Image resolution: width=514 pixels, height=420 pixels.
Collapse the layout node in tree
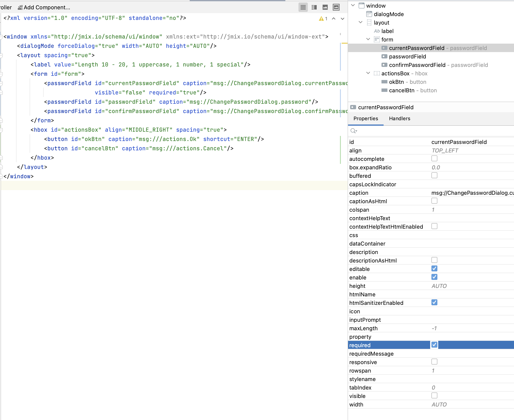point(360,22)
